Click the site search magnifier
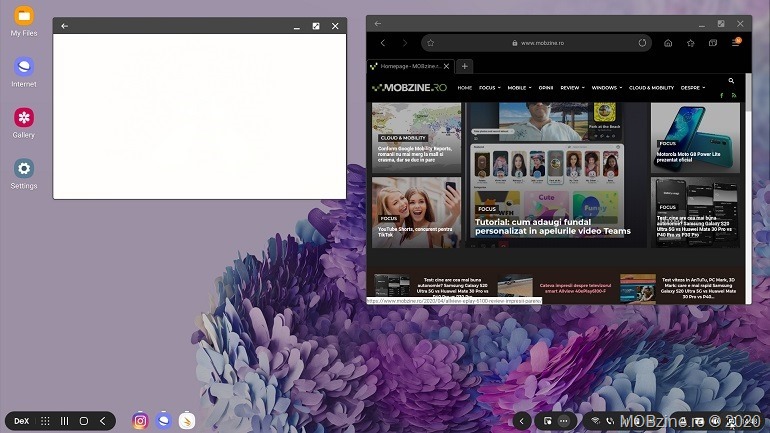Viewport: 770px width, 433px height. point(731,81)
